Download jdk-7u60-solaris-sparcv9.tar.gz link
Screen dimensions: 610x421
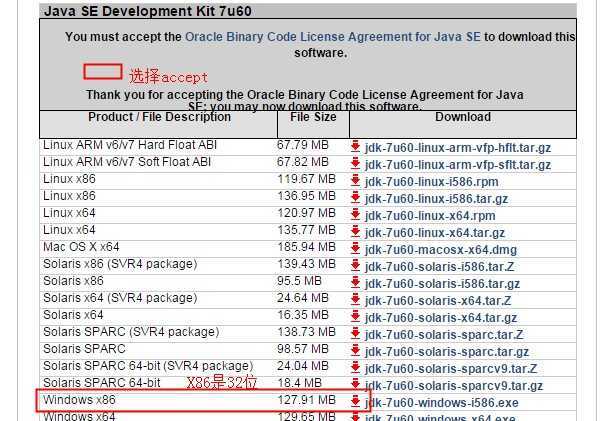pyautogui.click(x=454, y=386)
